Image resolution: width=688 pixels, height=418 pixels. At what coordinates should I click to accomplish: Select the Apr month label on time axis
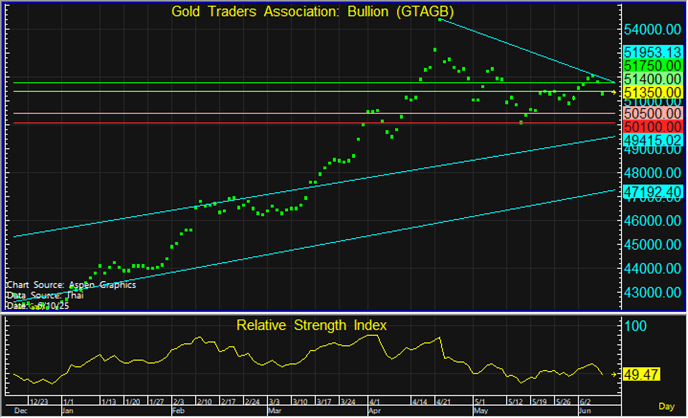coord(375,410)
